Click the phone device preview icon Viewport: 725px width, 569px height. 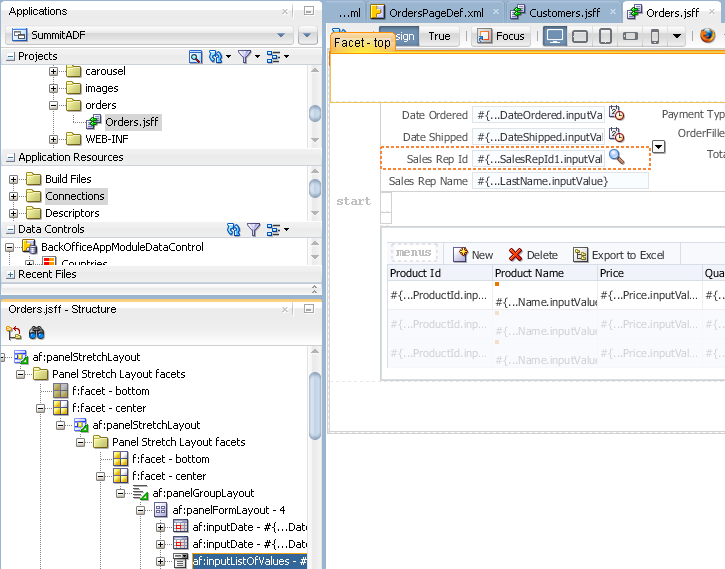click(654, 36)
